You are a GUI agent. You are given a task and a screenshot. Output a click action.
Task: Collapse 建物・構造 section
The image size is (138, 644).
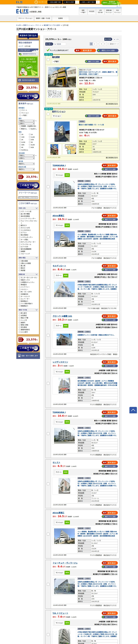point(28,258)
